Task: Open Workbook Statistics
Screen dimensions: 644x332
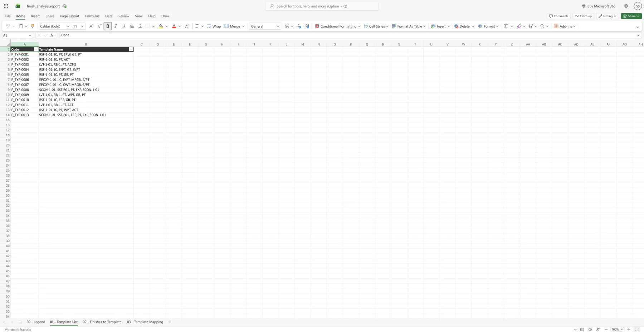Action: pos(18,329)
